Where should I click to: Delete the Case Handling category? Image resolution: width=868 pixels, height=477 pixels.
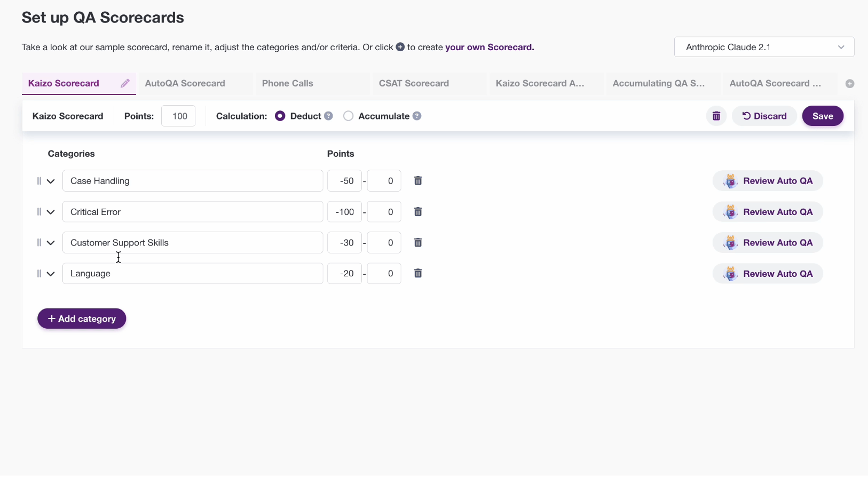click(418, 181)
